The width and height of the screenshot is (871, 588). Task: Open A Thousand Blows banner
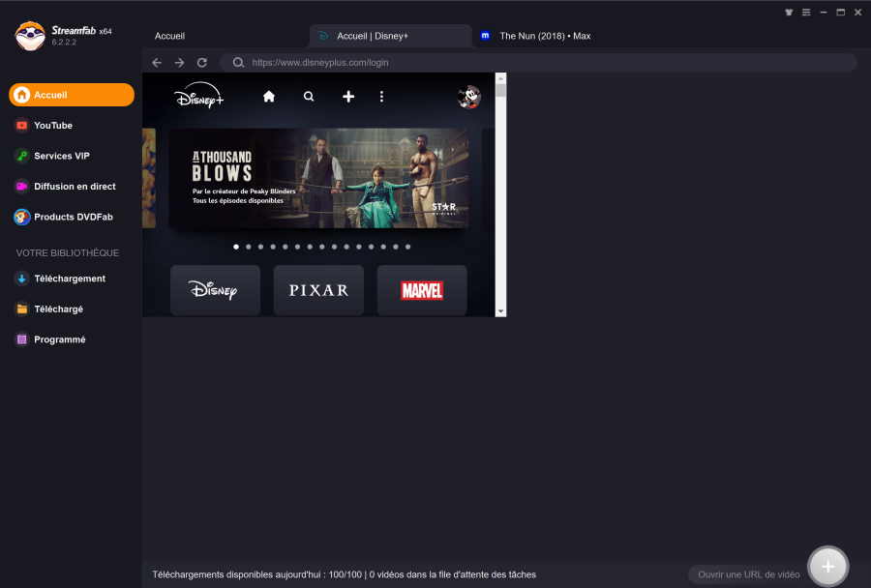pyautogui.click(x=318, y=178)
